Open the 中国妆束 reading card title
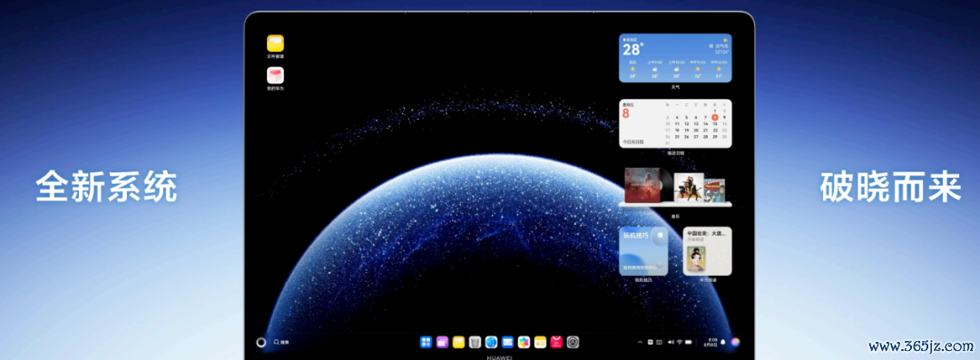 point(707,234)
